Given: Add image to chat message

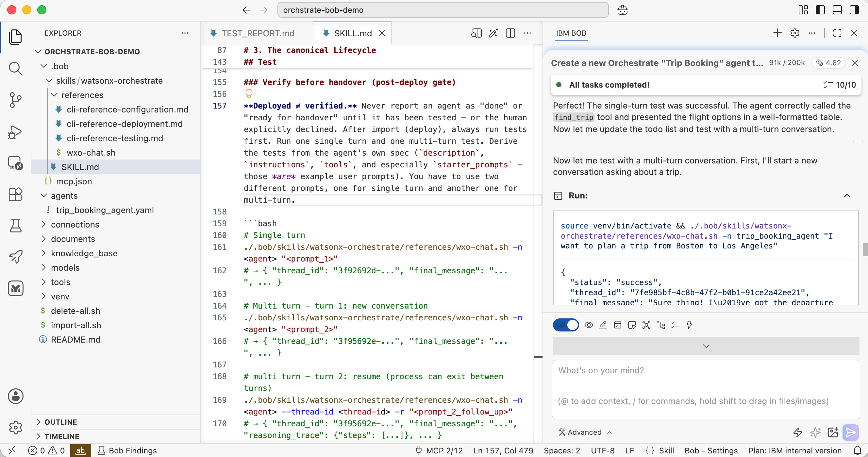Looking at the screenshot, I should coord(833,432).
